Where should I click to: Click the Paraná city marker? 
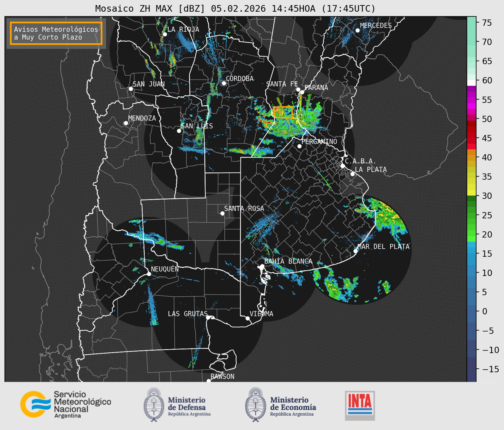[x=302, y=92]
